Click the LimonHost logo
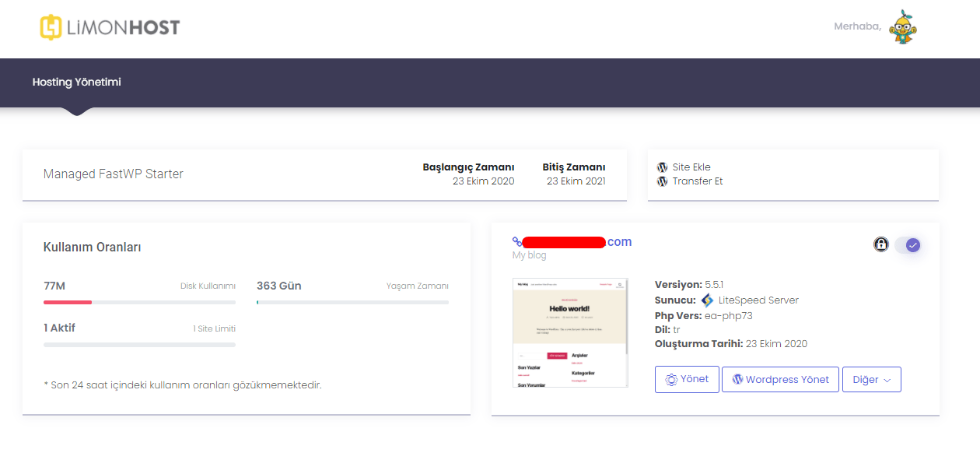980x460 pixels. tap(110, 27)
